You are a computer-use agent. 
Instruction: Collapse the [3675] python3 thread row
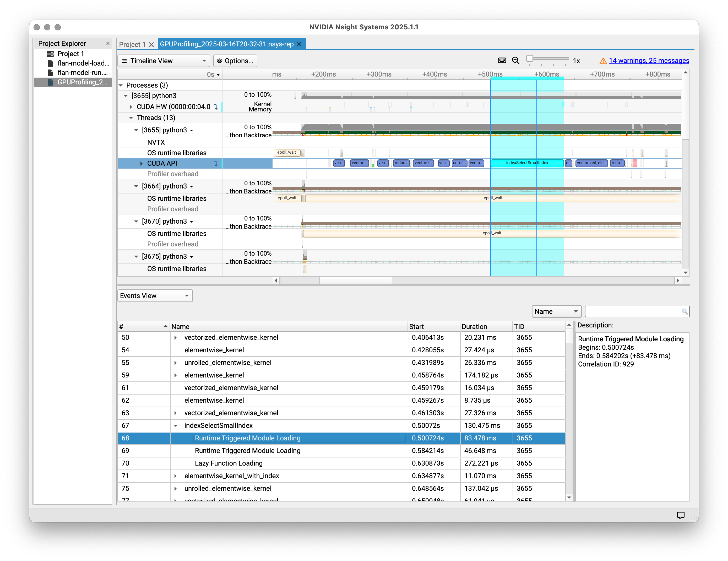[136, 257]
